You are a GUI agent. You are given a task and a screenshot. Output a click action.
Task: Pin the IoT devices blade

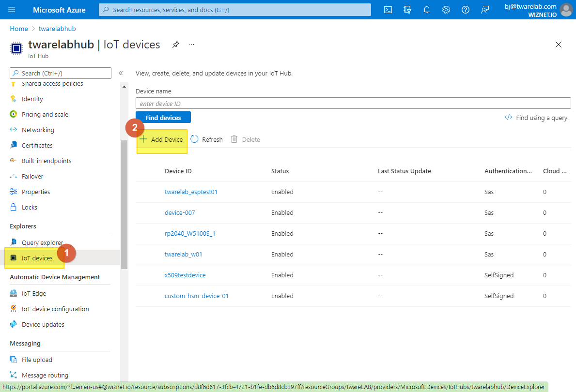point(176,45)
